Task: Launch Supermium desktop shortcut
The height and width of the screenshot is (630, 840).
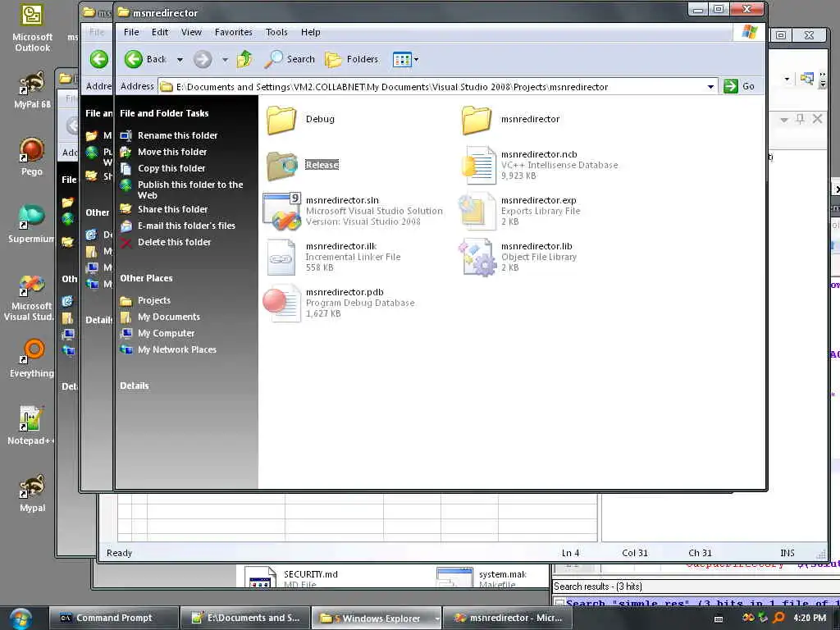Action: point(31,224)
